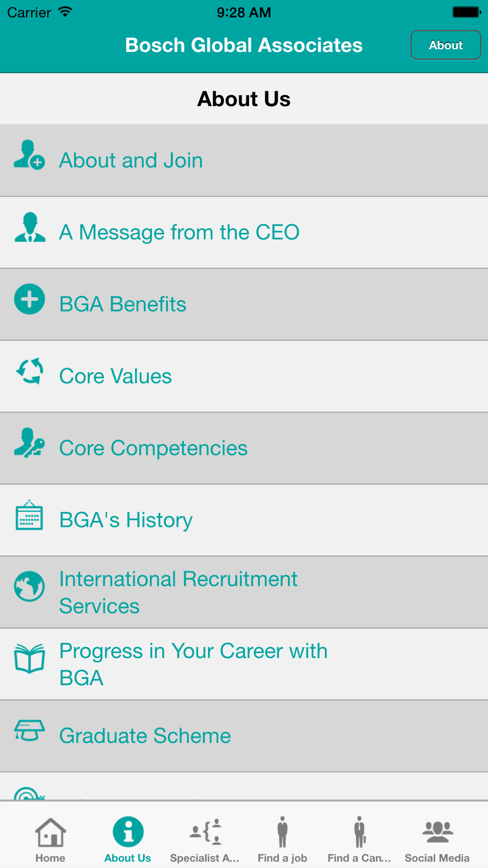Screen dimensions: 488x868
Task: Open A Message from the CEO
Action: pos(244,232)
